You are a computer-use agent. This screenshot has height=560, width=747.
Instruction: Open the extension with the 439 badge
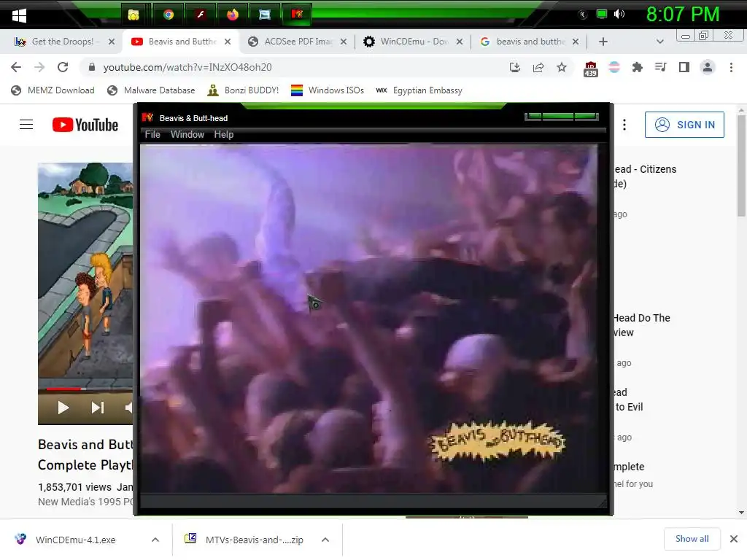tap(590, 69)
